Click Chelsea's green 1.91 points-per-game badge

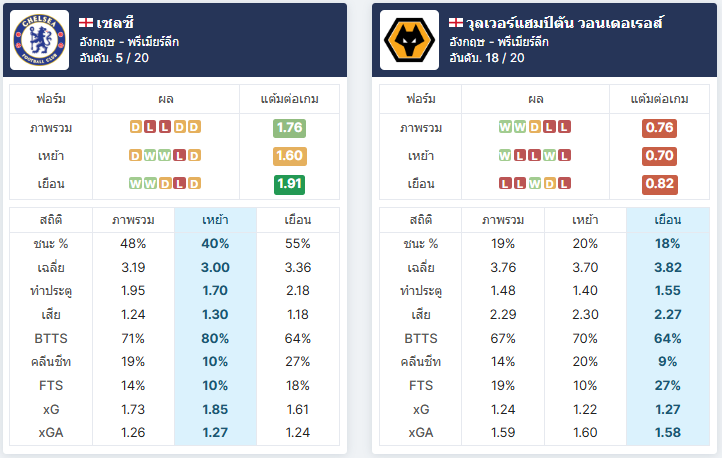pyautogui.click(x=289, y=184)
